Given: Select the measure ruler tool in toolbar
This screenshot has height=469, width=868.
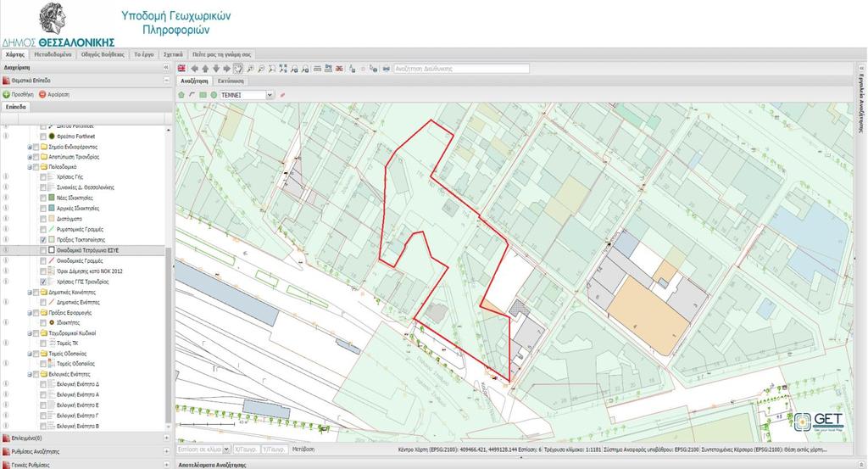Looking at the screenshot, I should click(x=317, y=69).
